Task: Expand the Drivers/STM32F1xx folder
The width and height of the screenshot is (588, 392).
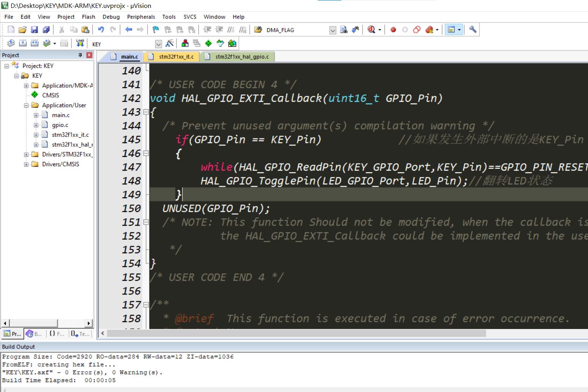Action: click(x=26, y=155)
